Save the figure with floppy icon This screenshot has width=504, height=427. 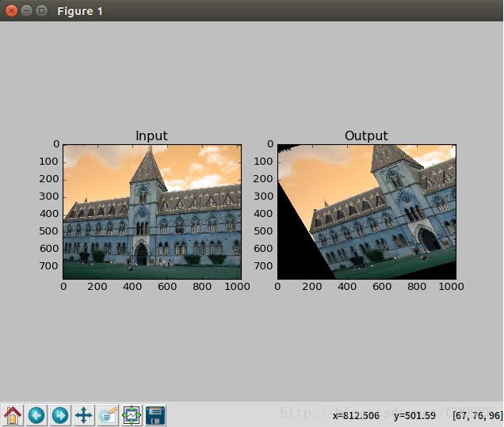click(x=155, y=415)
